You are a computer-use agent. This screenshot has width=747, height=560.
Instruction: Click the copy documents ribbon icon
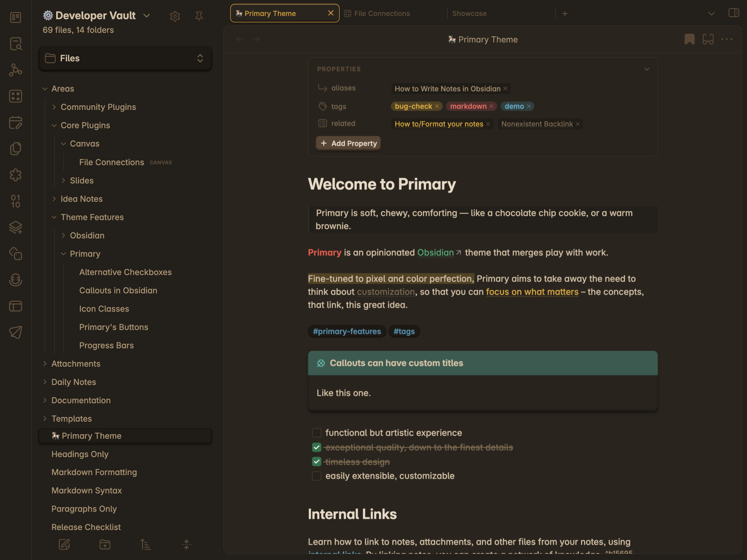15,149
